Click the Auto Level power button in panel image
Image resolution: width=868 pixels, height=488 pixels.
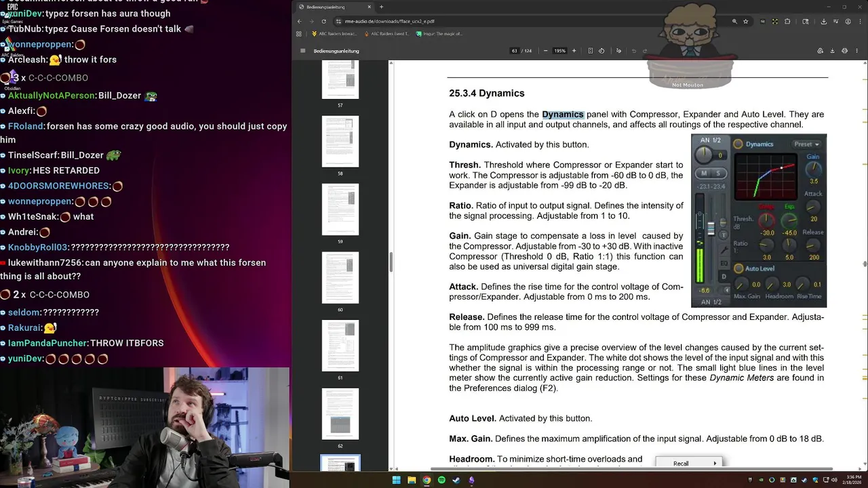(738, 268)
